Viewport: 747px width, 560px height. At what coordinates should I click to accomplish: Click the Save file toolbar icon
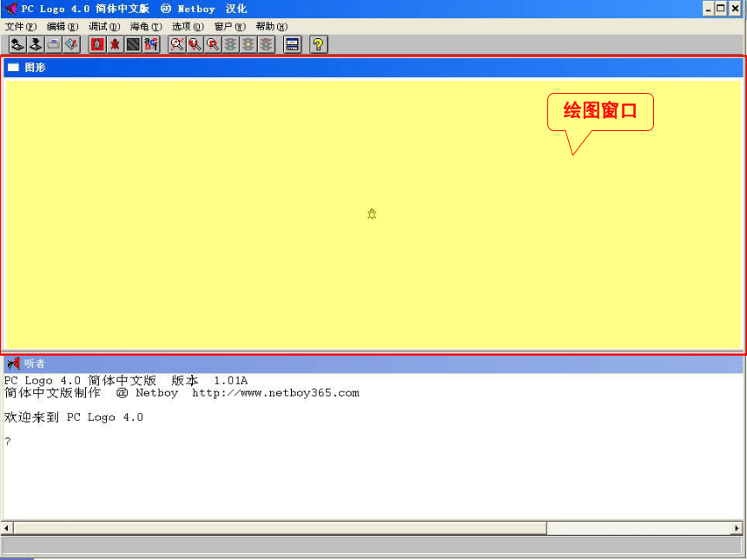36,44
